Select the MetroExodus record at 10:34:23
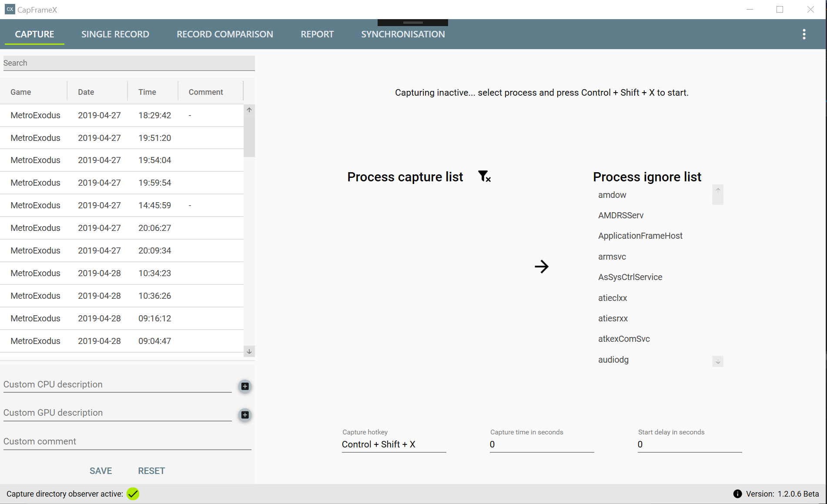Screen dimensions: 827x504 pyautogui.click(x=122, y=274)
